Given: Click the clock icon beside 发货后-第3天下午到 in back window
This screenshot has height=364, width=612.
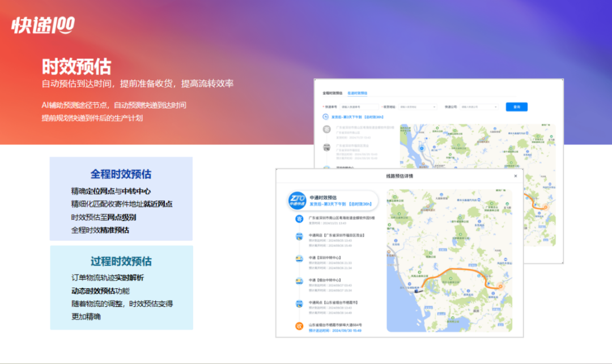Looking at the screenshot, I should (x=325, y=117).
